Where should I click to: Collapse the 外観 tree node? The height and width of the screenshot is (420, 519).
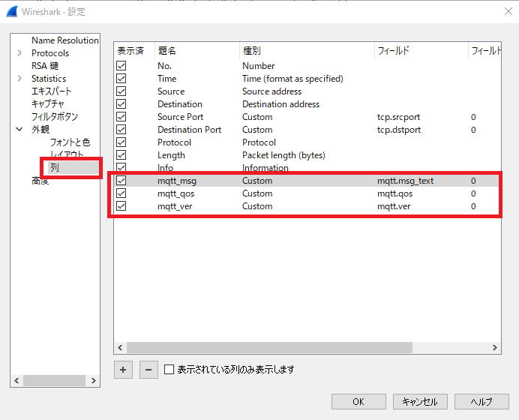19,130
